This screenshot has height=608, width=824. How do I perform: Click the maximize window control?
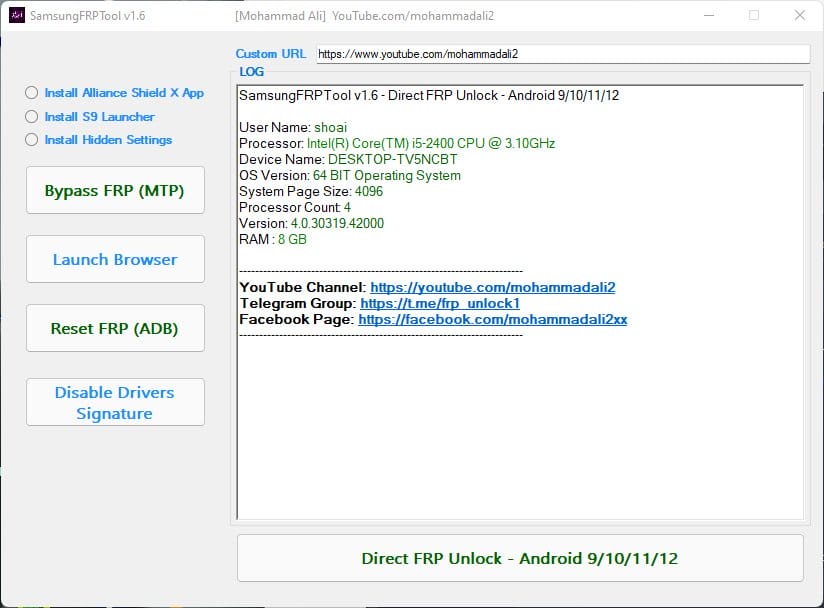pyautogui.click(x=752, y=16)
